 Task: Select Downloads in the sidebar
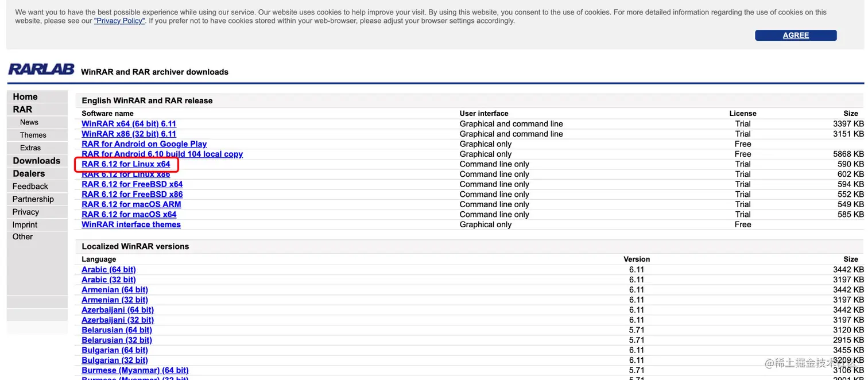37,161
